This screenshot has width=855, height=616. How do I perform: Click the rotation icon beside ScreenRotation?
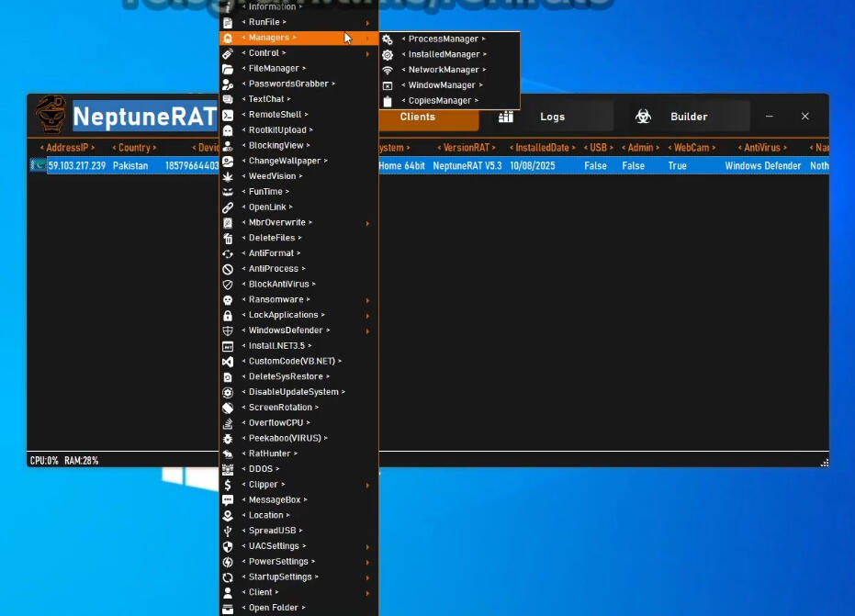[x=228, y=408]
